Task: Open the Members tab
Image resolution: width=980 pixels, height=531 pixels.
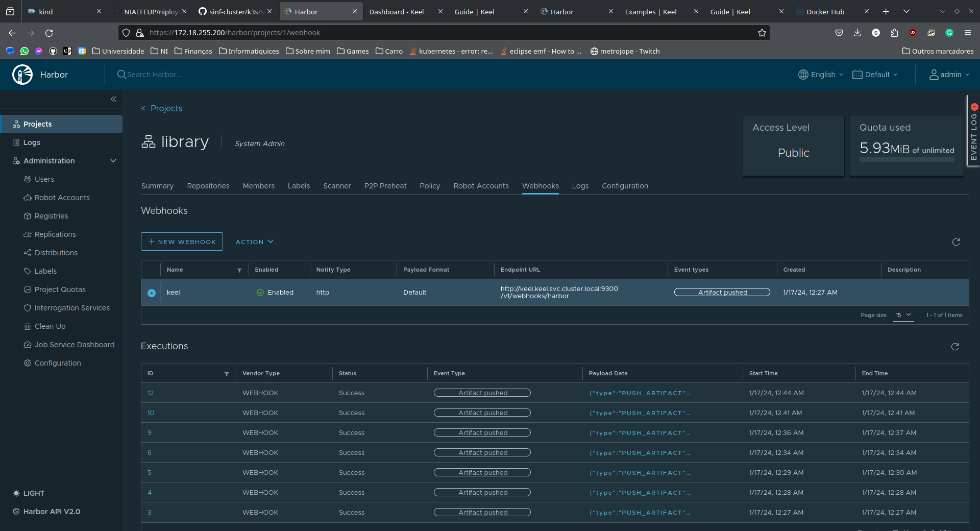Action: (x=259, y=186)
